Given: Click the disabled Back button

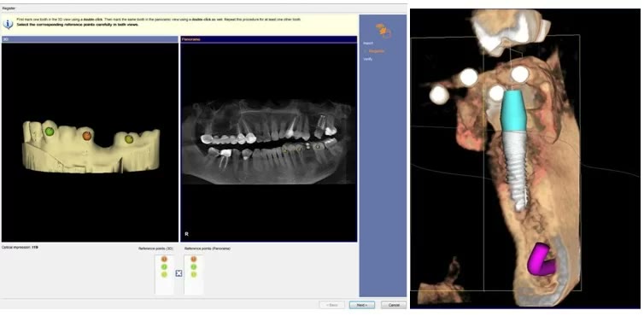Looking at the screenshot, I should (x=332, y=305).
